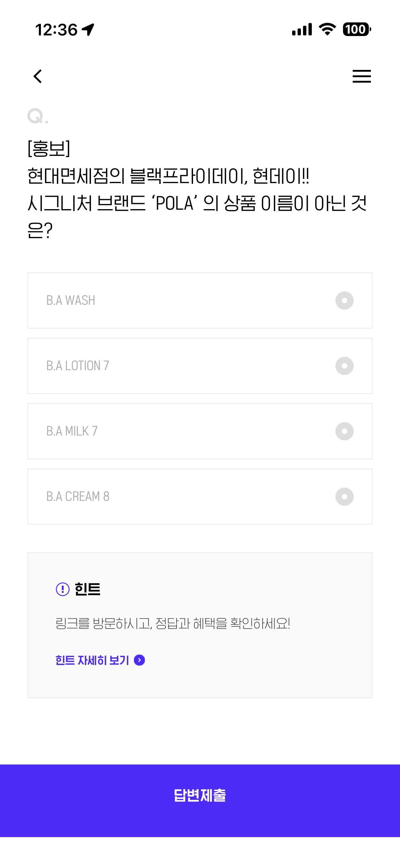
Task: Open the 힌트 자세히 보기 link
Action: (92, 660)
